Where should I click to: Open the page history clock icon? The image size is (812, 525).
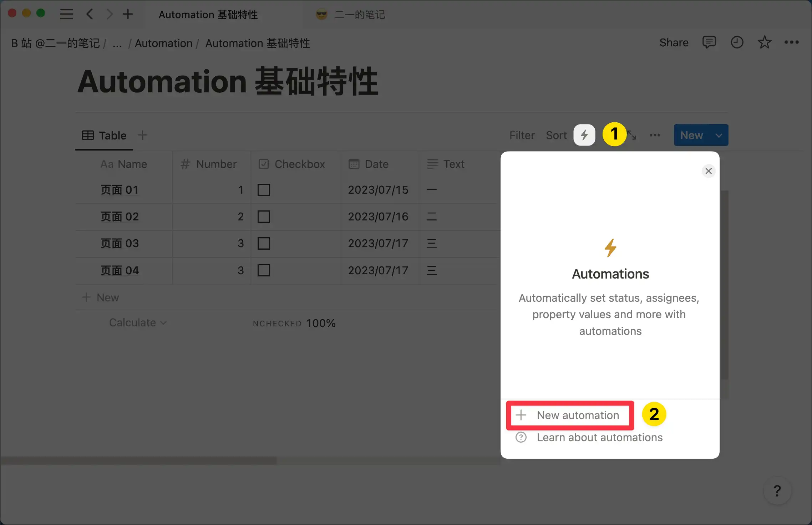coord(737,42)
